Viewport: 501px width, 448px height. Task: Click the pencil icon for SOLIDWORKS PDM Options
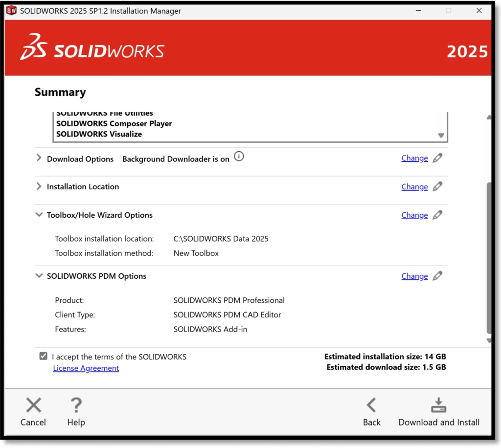tap(437, 276)
